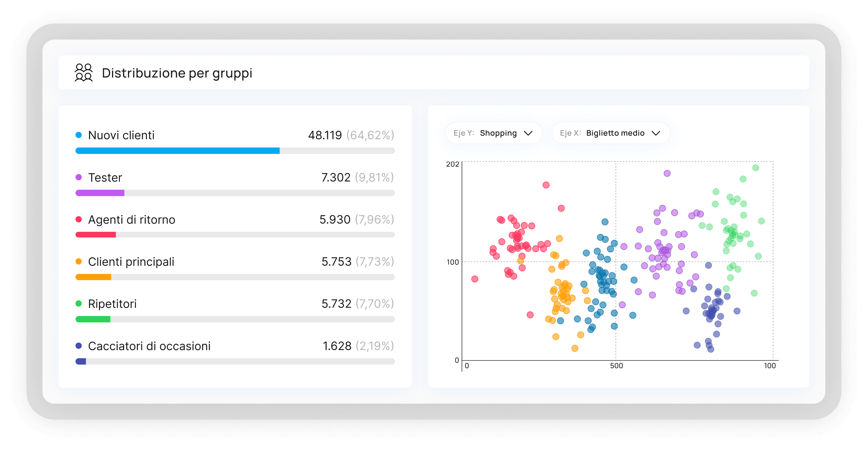Viewport: 868px width, 449px height.
Task: Open the Eje Y Shopping dropdown
Action: 493,133
